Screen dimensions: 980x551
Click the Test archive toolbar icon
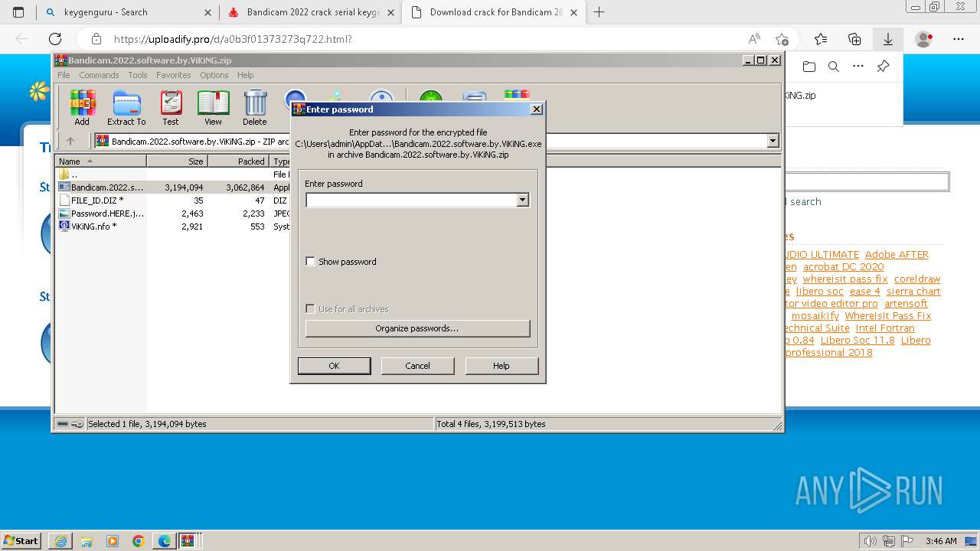pyautogui.click(x=171, y=107)
